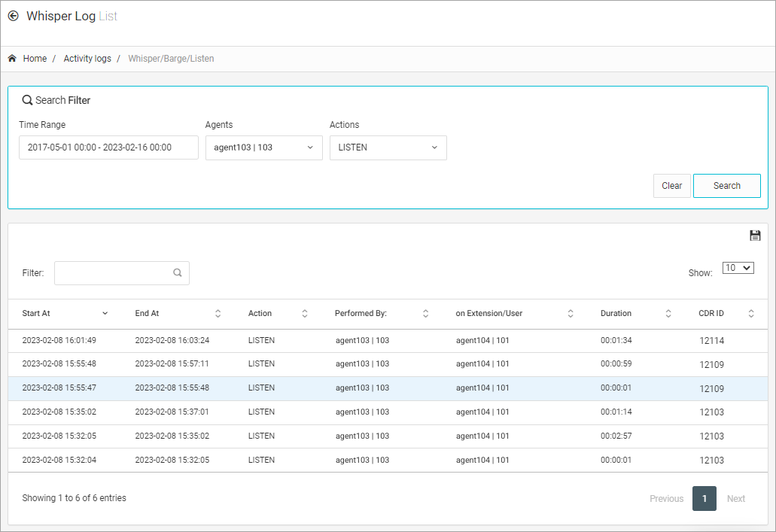The width and height of the screenshot is (776, 532).
Task: Sort by Duration column arrows
Action: pos(668,313)
